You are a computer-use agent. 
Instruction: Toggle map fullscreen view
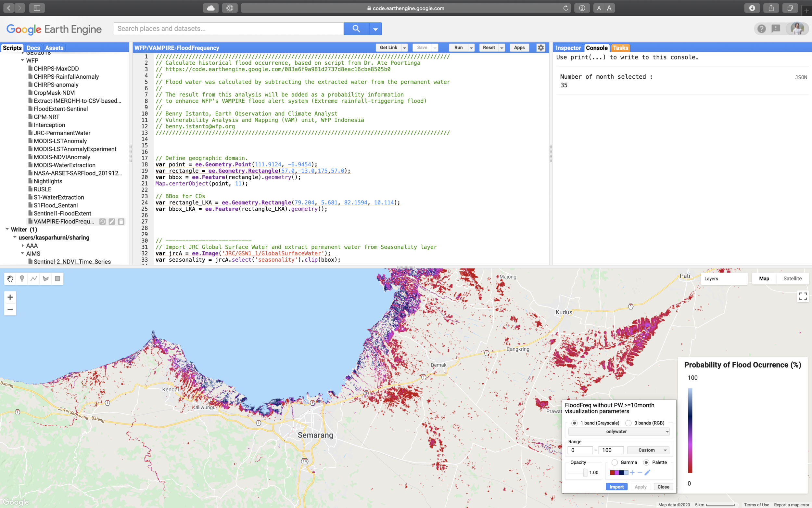tap(803, 296)
